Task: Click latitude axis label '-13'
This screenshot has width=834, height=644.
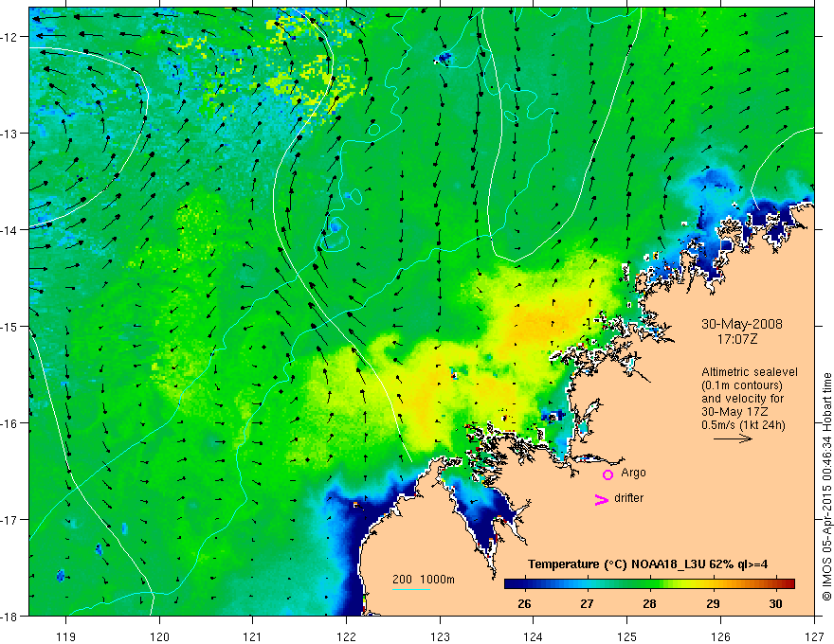Action: [x=10, y=134]
